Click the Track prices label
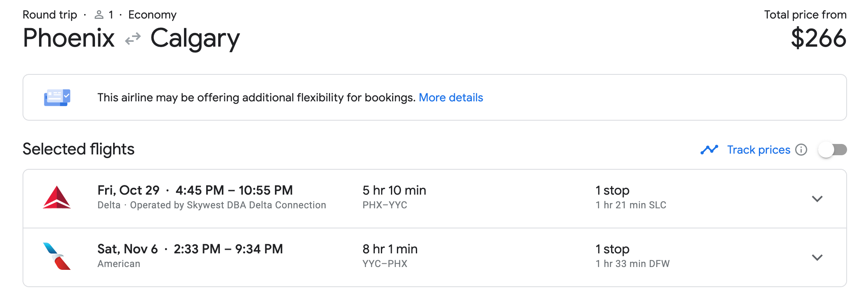Viewport: 868px width, 300px height. [x=758, y=150]
